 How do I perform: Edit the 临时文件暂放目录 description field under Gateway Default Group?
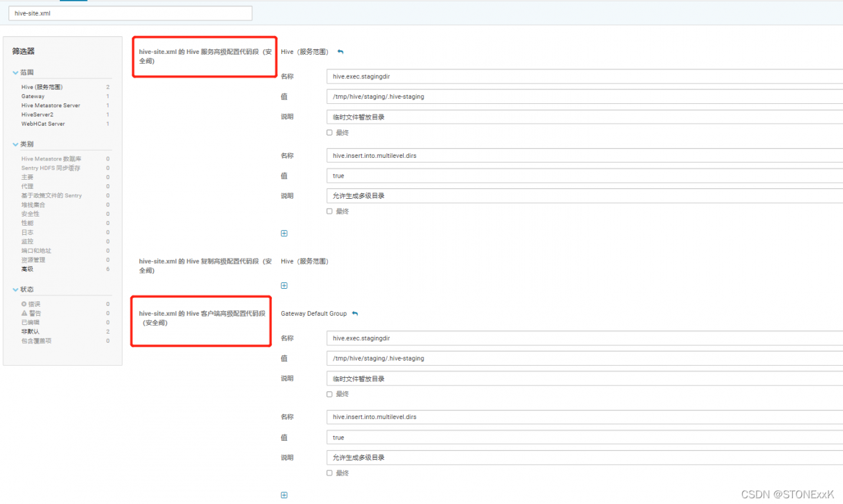585,379
